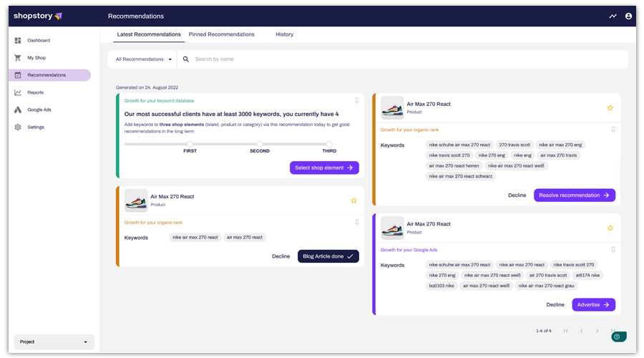Image resolution: width=644 pixels, height=358 pixels.
Task: Switch to Latest Recommendations tab
Action: tap(149, 34)
